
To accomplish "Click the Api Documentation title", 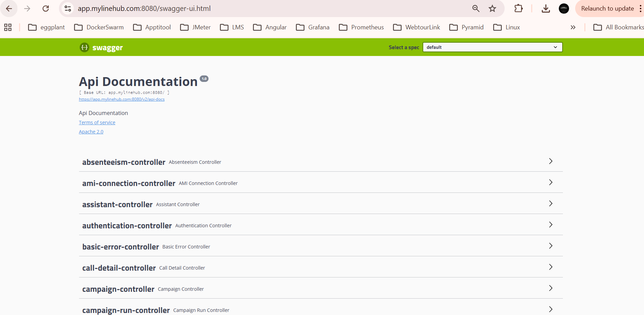I will (x=138, y=82).
